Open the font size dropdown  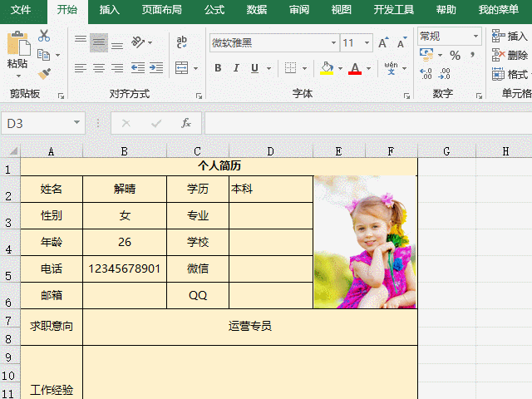pyautogui.click(x=367, y=42)
